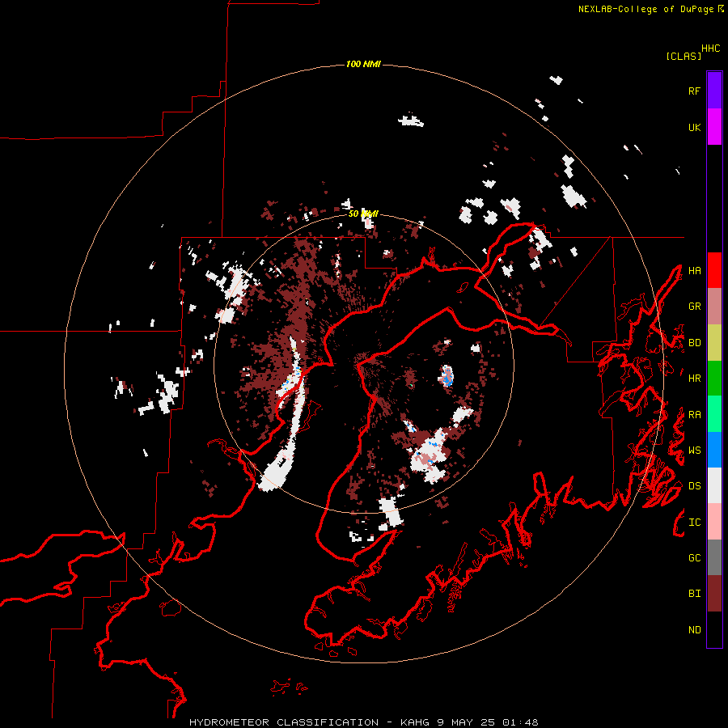Click the GR legend label

click(x=694, y=307)
